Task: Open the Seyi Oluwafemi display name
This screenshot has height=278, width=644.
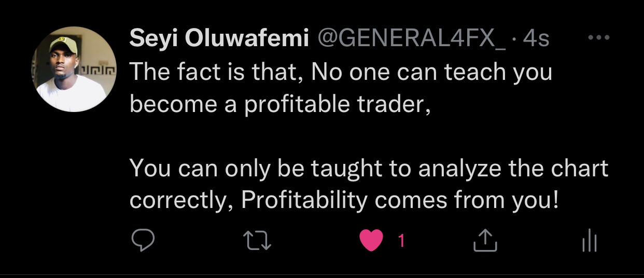Action: (x=219, y=39)
